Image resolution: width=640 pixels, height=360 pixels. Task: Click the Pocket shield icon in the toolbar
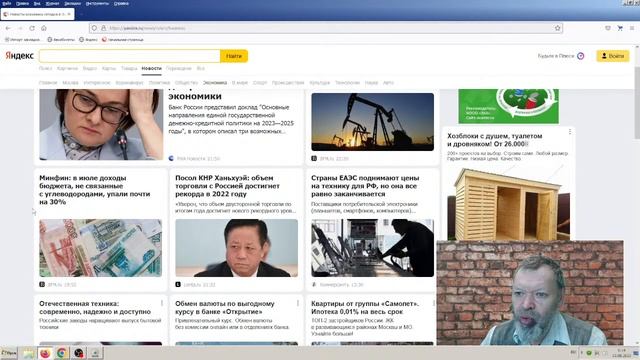click(608, 28)
